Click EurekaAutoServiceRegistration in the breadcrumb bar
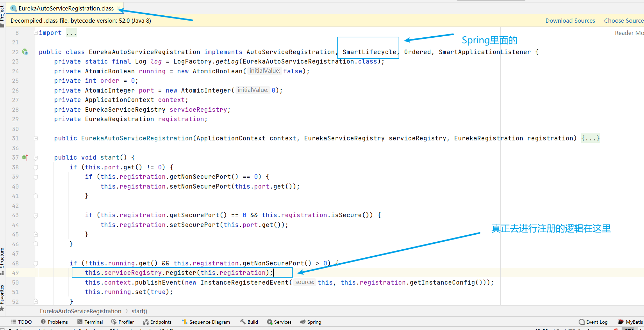This screenshot has height=330, width=644. 80,311
